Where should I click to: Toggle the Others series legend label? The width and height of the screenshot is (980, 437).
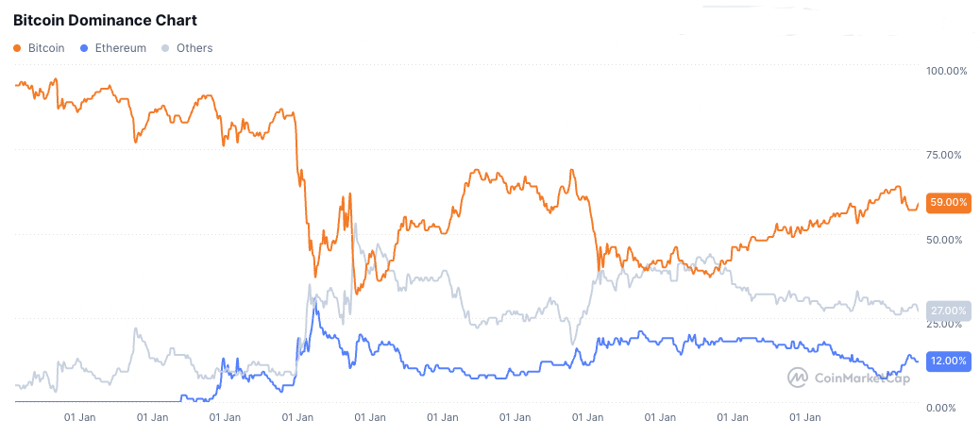194,48
